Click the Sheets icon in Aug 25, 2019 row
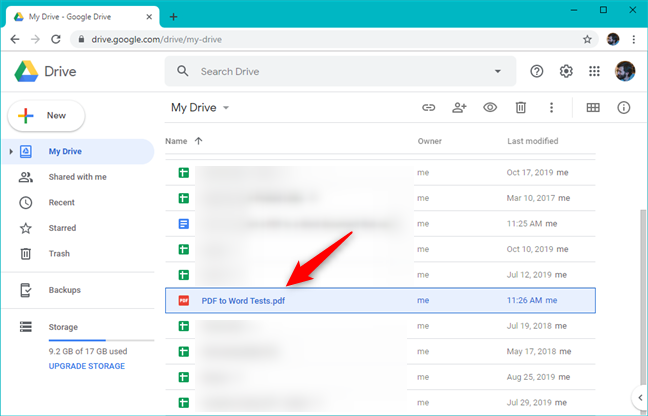This screenshot has height=416, width=648. pyautogui.click(x=183, y=377)
